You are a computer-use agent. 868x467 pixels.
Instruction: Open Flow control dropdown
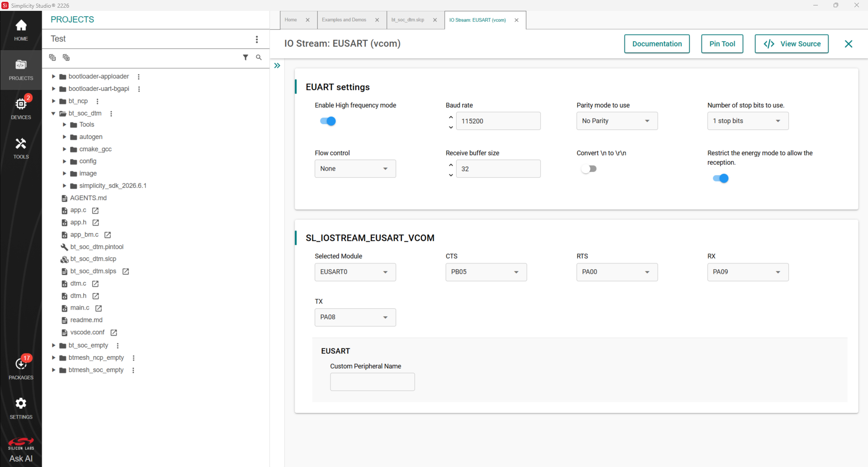coord(355,169)
